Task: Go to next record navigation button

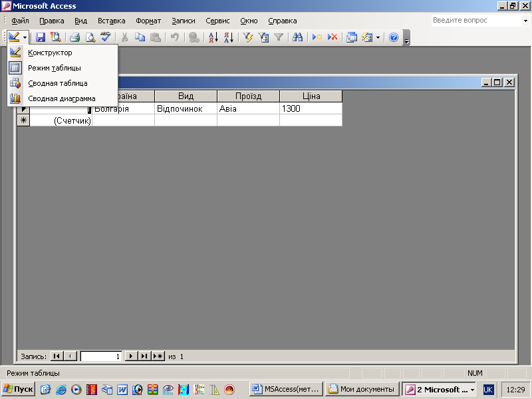Action: tap(130, 356)
